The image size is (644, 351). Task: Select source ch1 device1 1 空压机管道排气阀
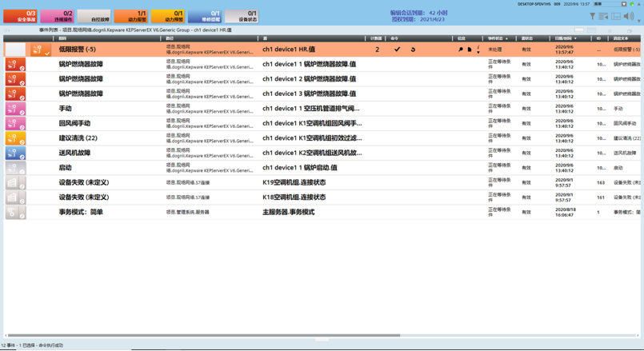pyautogui.click(x=311, y=109)
